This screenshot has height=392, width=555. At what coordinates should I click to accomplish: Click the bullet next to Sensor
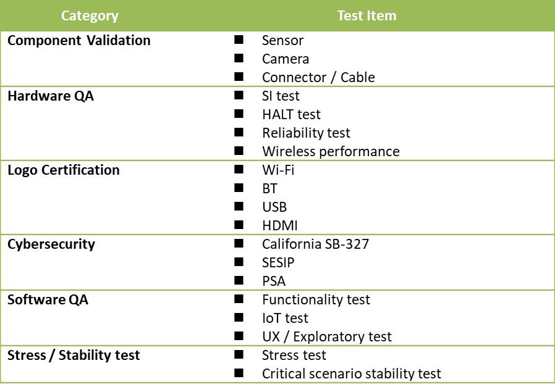[239, 40]
